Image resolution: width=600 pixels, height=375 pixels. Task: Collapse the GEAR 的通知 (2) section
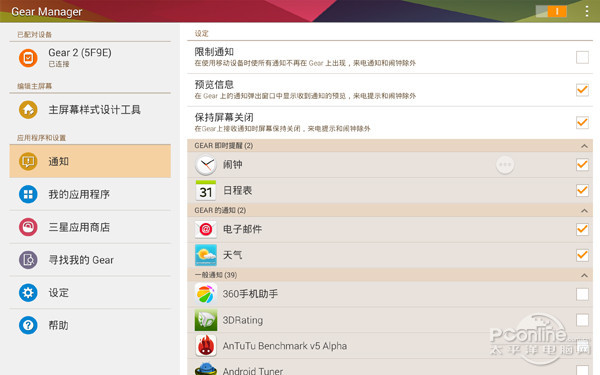[x=584, y=210]
